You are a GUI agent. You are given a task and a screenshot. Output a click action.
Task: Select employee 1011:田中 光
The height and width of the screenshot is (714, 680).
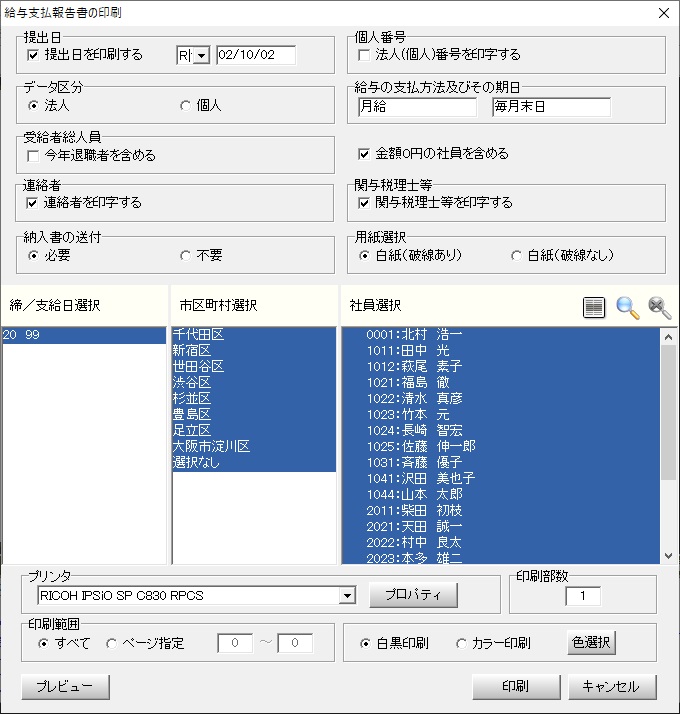(501, 351)
